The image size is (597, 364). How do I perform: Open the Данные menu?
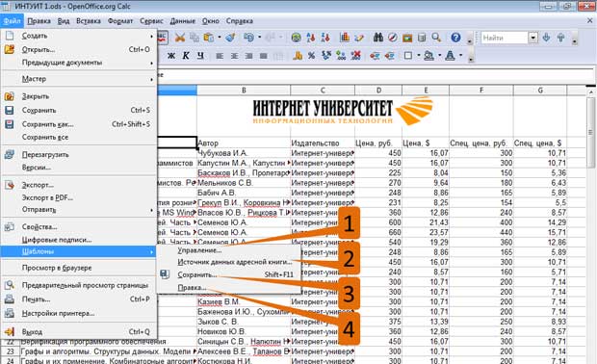click(x=183, y=21)
